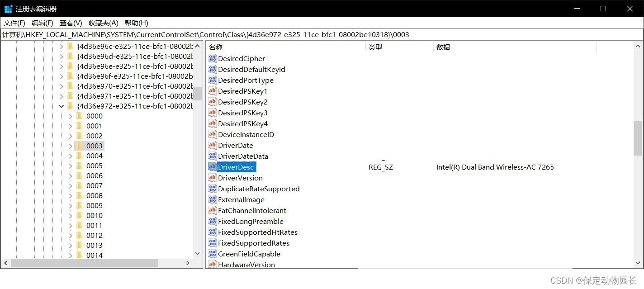Click the string icon beside DriverVersion
Image resolution: width=644 pixels, height=289 pixels.
(x=213, y=178)
